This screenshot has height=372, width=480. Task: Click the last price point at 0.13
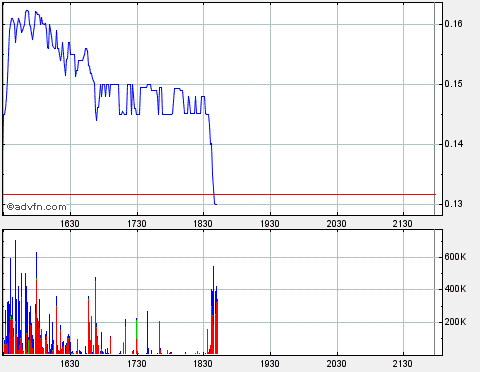[216, 204]
